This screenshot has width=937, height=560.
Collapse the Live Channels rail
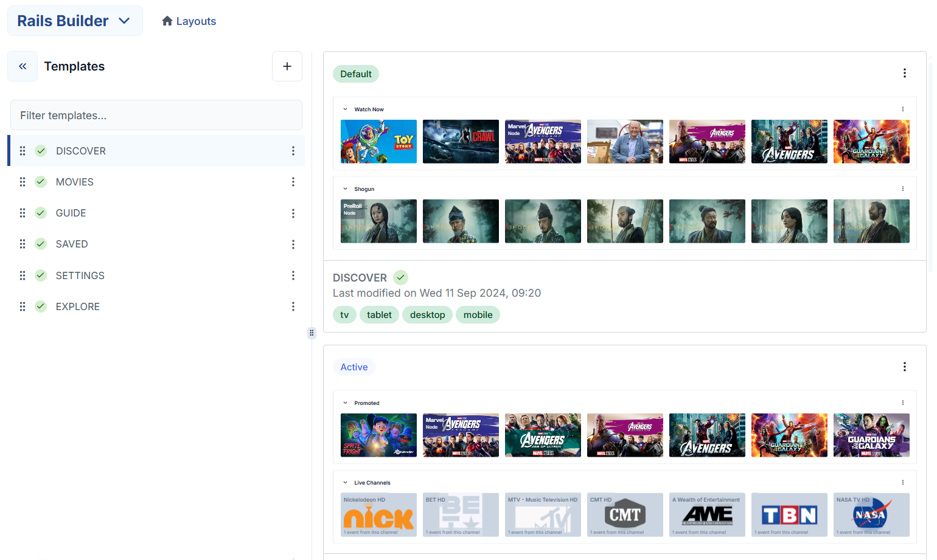click(346, 483)
